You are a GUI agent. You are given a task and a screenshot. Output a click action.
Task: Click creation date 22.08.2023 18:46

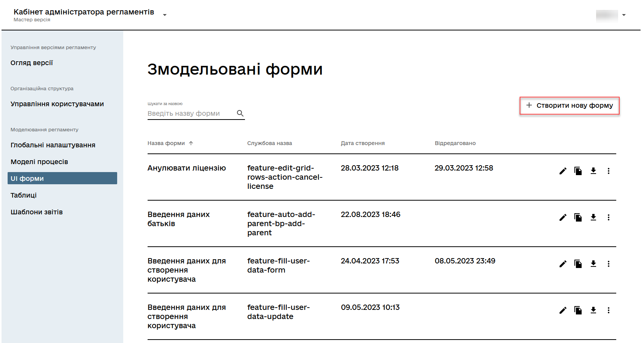370,214
